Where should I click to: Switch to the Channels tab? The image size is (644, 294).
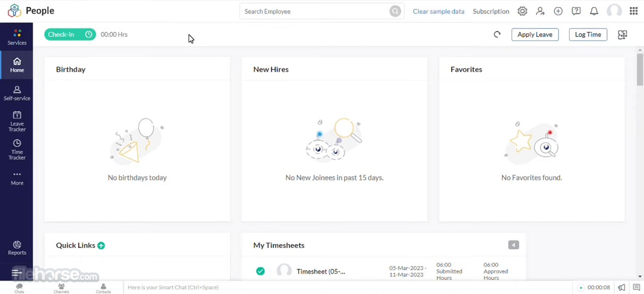61,287
